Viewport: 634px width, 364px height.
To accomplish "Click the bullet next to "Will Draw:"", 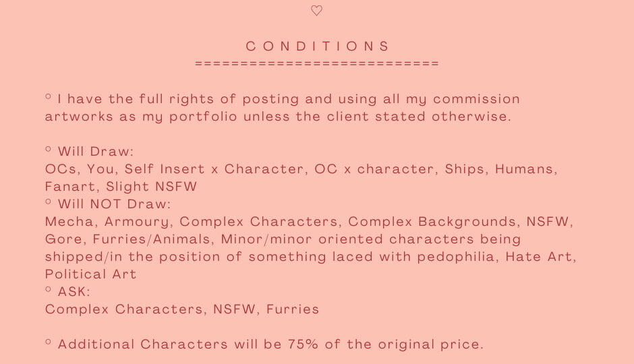I will [x=49, y=150].
